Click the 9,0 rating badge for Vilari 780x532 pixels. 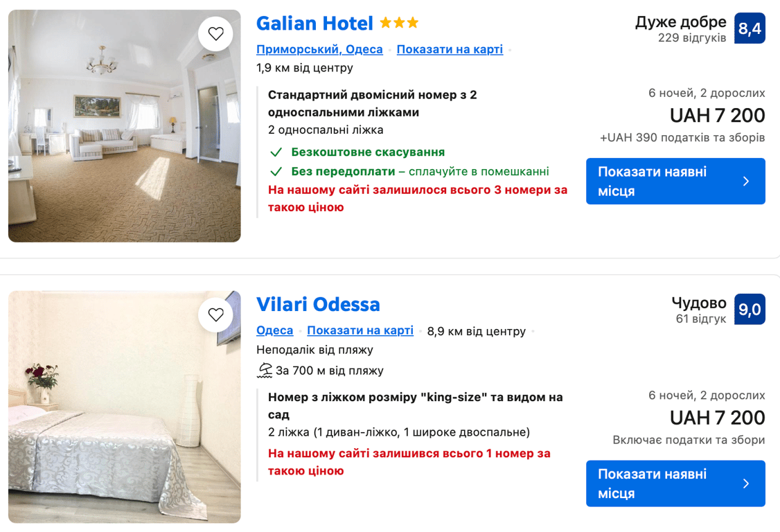(x=750, y=310)
